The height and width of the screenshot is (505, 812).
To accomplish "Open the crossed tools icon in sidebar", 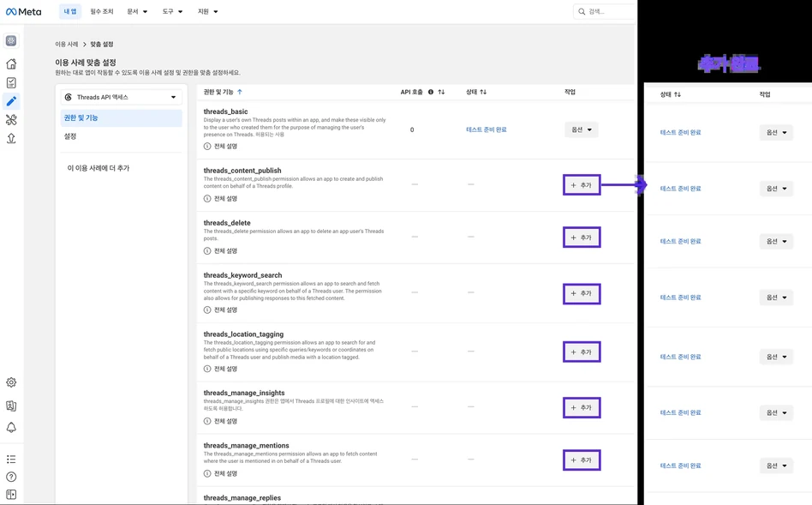I will [x=11, y=120].
